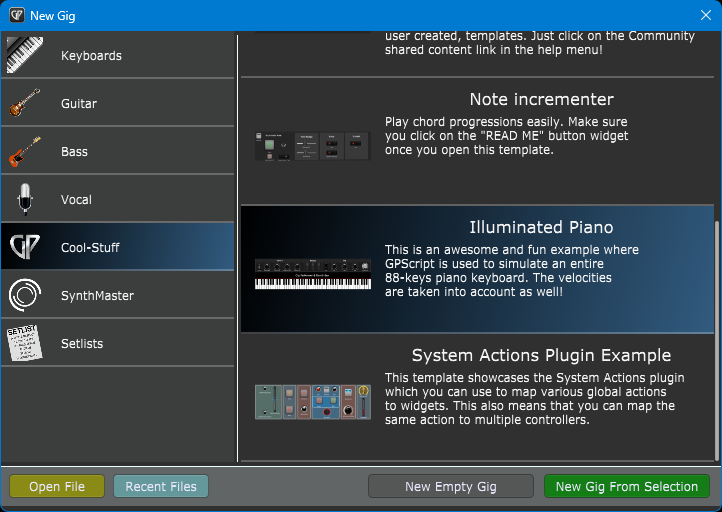Click New Gig From Selection
The width and height of the screenshot is (722, 512).
coord(627,486)
